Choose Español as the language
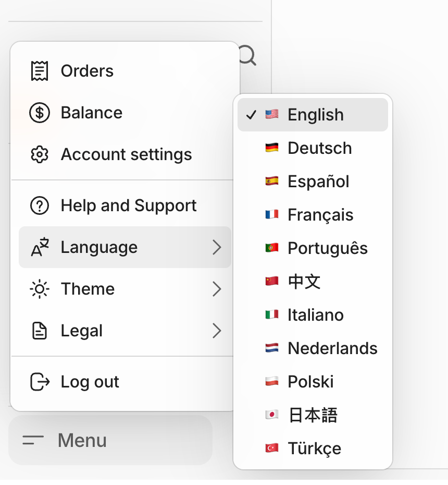 318,181
